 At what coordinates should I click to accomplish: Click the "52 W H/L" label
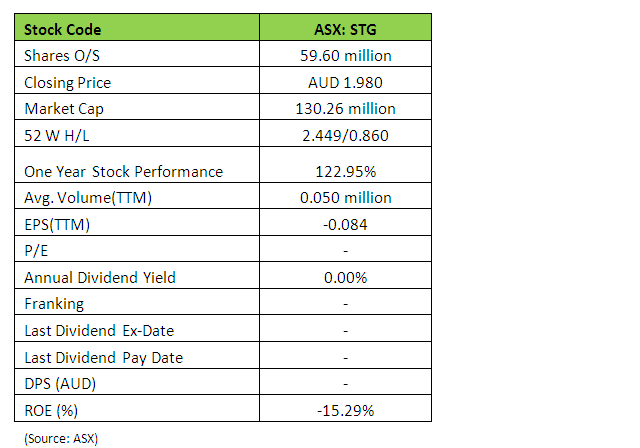click(56, 134)
